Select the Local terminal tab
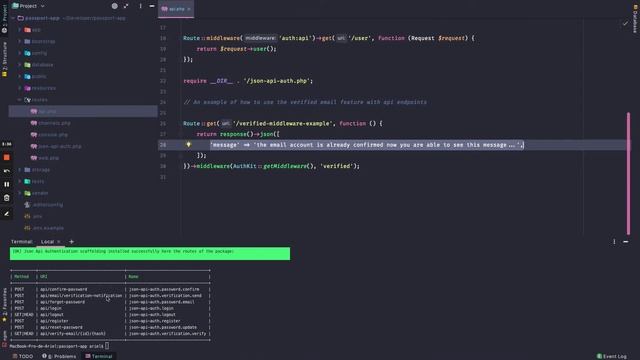This screenshot has width=640, height=360. point(47,242)
